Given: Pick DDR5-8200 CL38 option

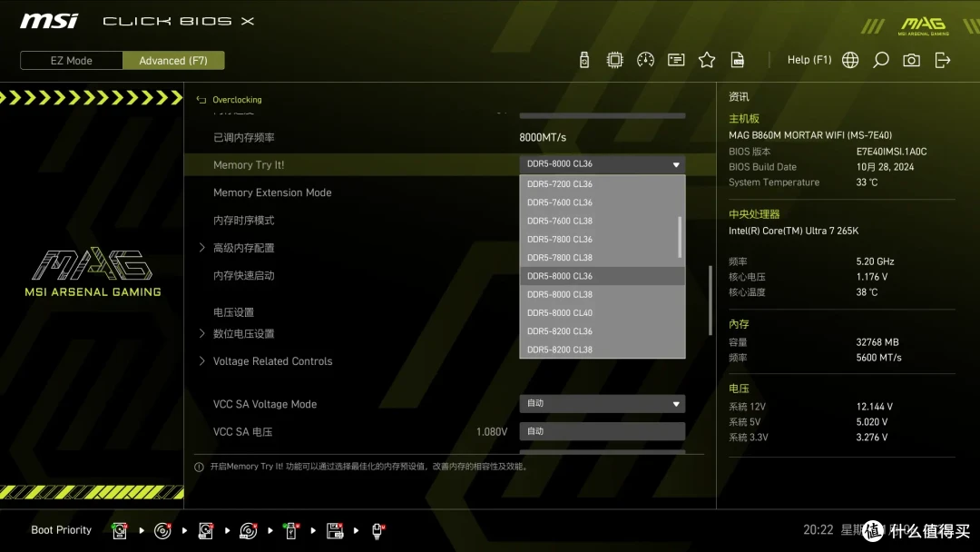Looking at the screenshot, I should click(602, 350).
